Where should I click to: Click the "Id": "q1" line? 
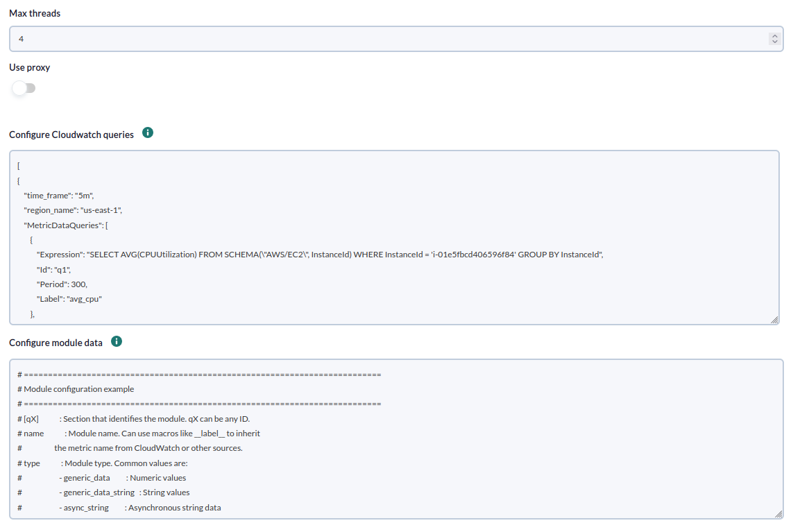[x=53, y=270]
